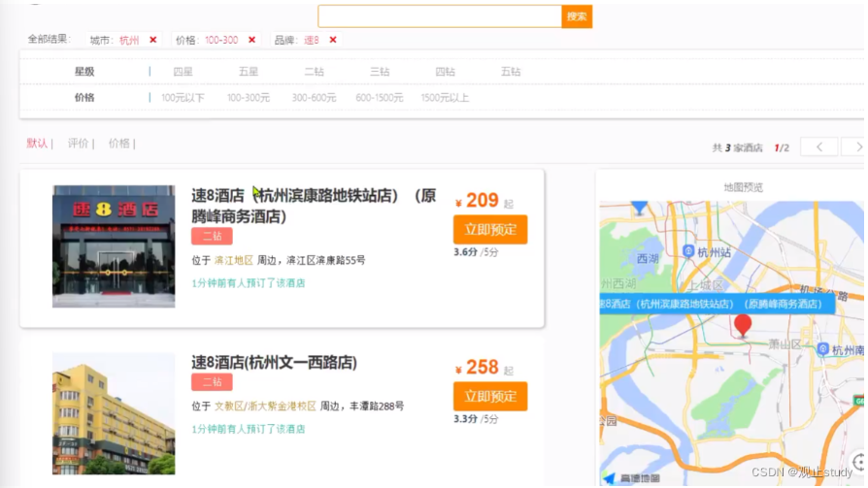This screenshot has height=488, width=868.
Task: Select the 100元以下 price range
Action: point(183,97)
